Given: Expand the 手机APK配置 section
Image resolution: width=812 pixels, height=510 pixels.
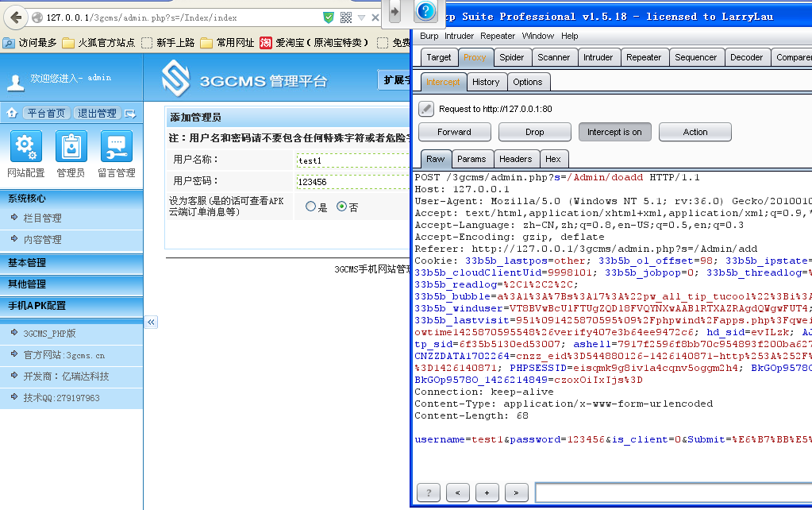Looking at the screenshot, I should coord(71,306).
